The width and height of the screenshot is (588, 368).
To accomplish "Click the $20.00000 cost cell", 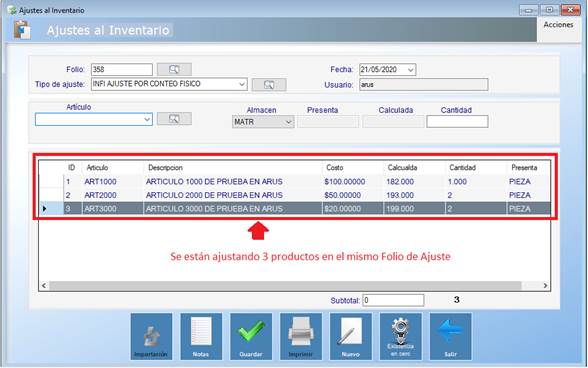I will (352, 209).
